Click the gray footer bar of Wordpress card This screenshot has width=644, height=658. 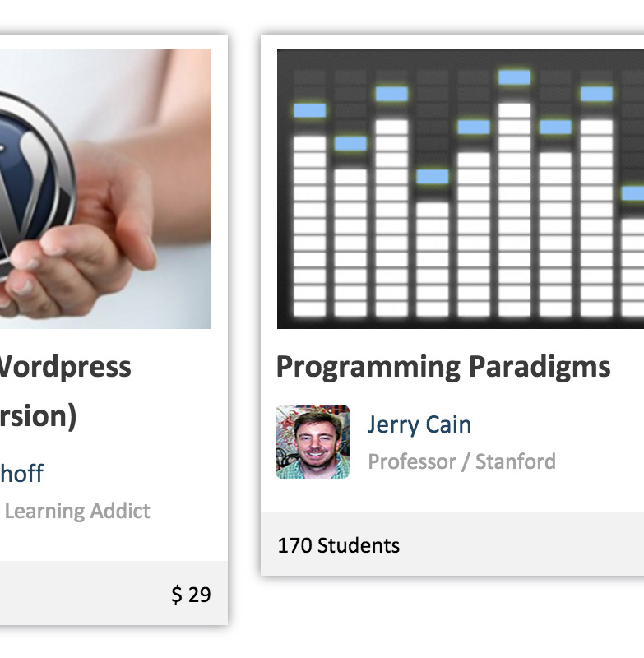[114, 593]
